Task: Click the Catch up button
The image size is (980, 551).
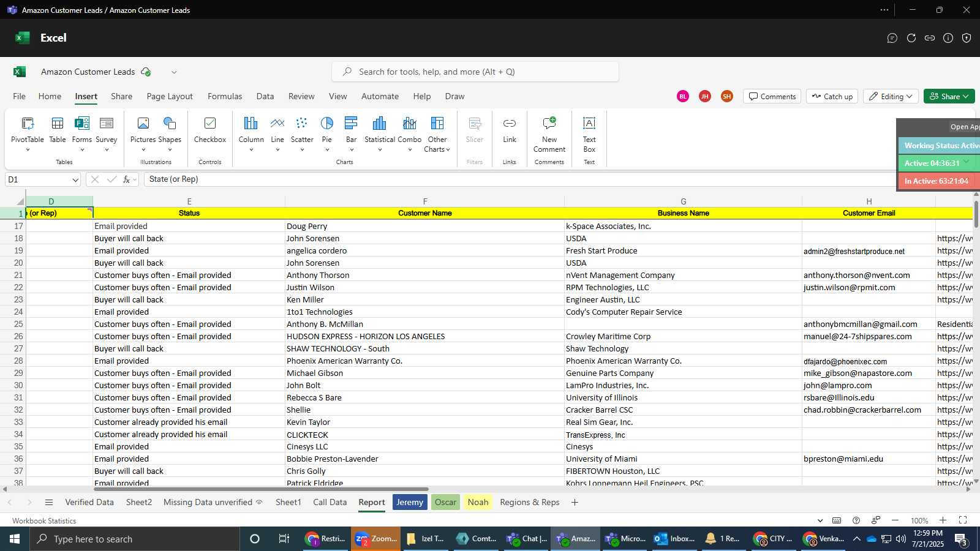Action: 831,96
